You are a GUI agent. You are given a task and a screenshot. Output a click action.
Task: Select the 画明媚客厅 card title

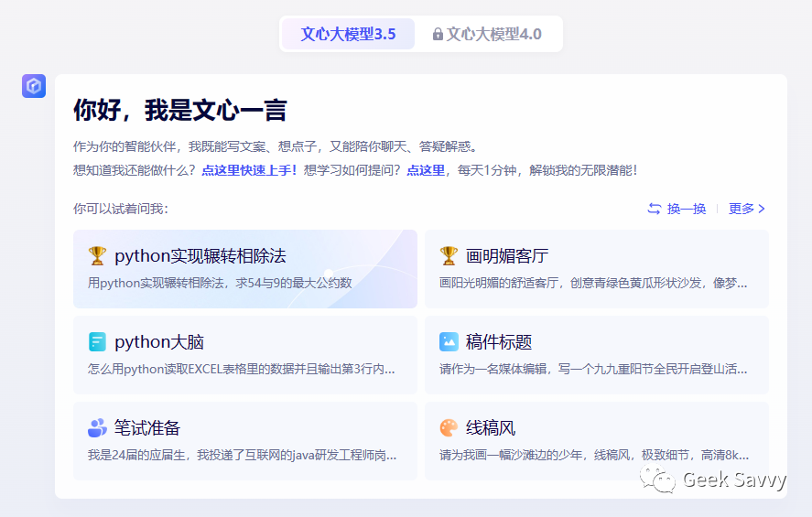point(506,255)
